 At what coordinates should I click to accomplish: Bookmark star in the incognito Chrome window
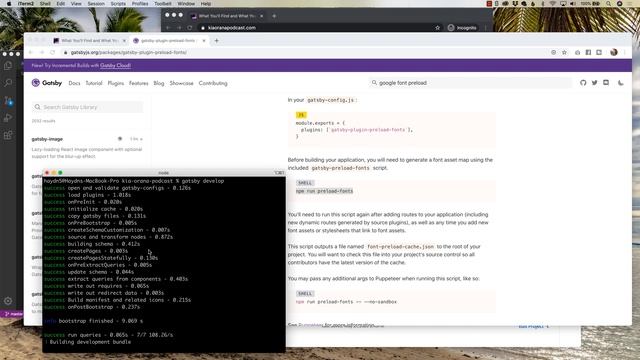(x=438, y=27)
